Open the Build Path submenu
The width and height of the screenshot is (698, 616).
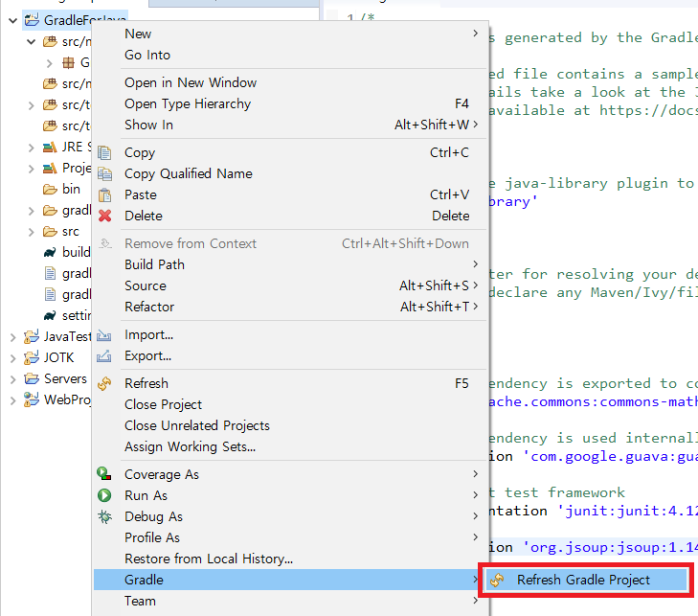[x=291, y=264]
